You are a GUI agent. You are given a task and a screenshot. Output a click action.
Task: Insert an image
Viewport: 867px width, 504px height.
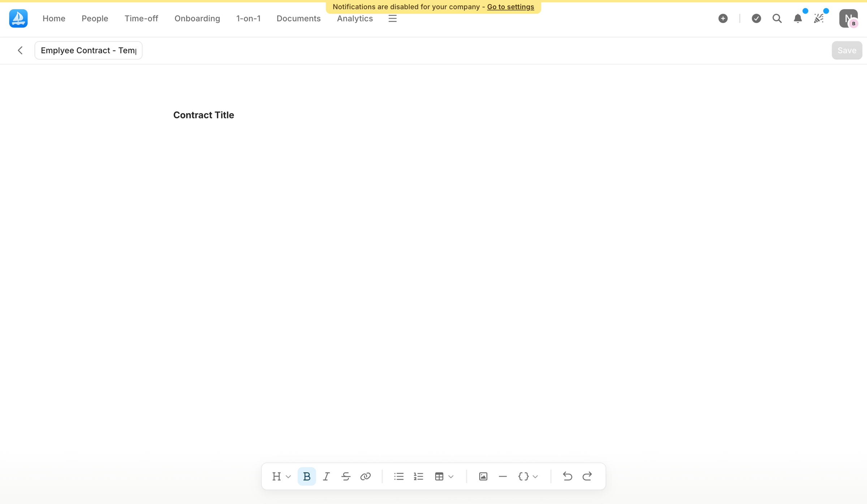tap(483, 476)
